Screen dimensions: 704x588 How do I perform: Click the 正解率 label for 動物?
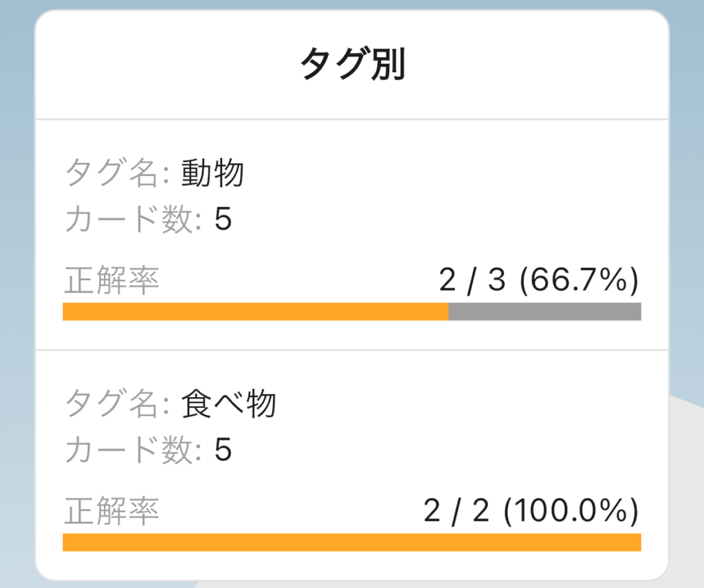tap(112, 280)
